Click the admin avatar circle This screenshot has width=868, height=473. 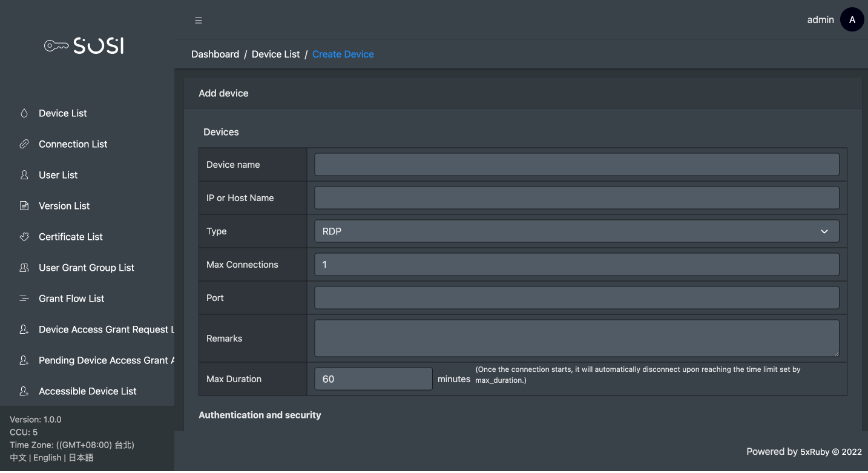(x=852, y=20)
